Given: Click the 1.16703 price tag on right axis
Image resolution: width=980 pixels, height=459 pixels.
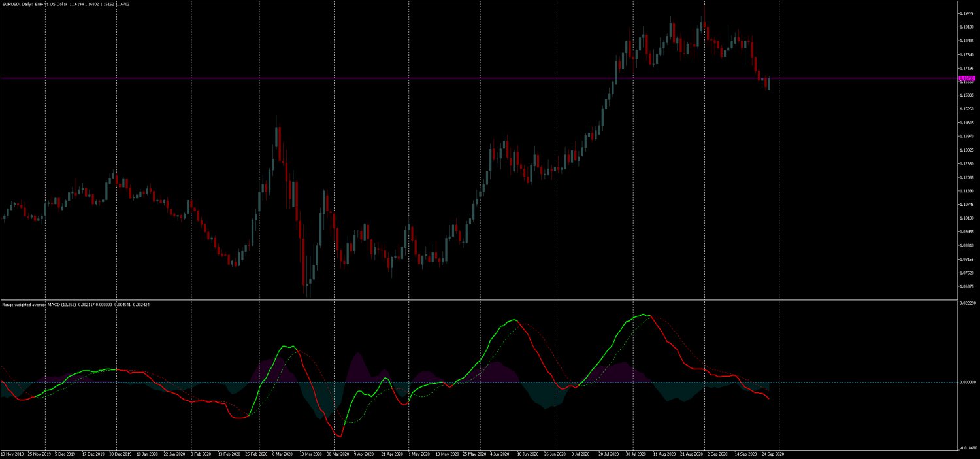Looking at the screenshot, I should (x=967, y=78).
